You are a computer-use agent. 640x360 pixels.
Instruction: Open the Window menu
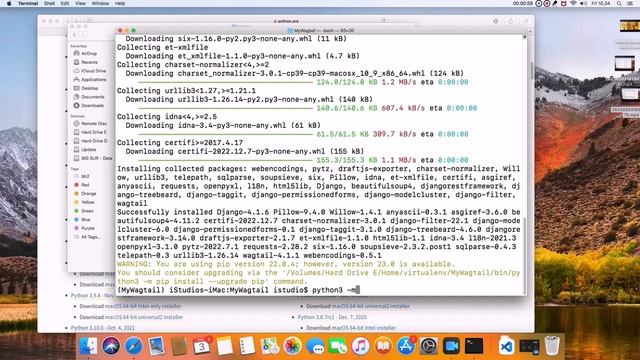coord(100,3)
